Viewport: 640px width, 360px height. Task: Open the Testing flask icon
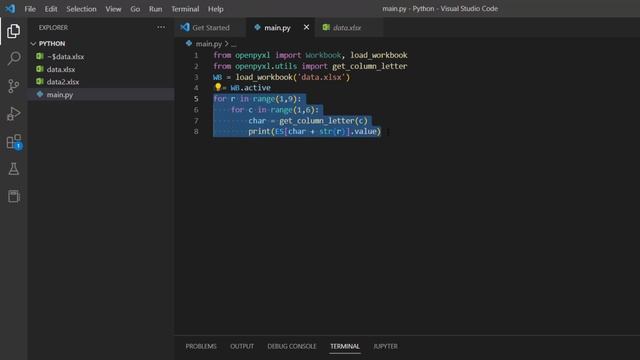click(13, 169)
